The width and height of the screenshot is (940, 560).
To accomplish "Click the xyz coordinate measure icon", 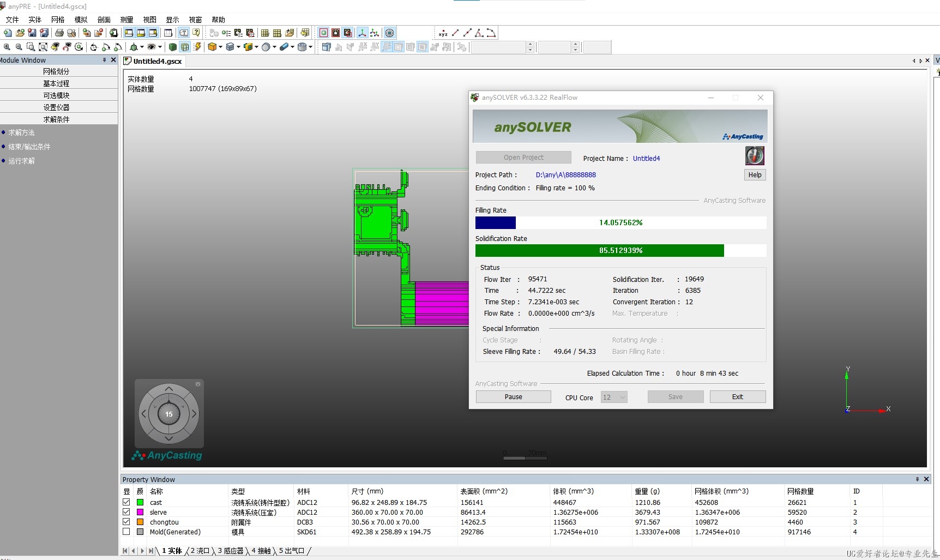I will [x=443, y=33].
